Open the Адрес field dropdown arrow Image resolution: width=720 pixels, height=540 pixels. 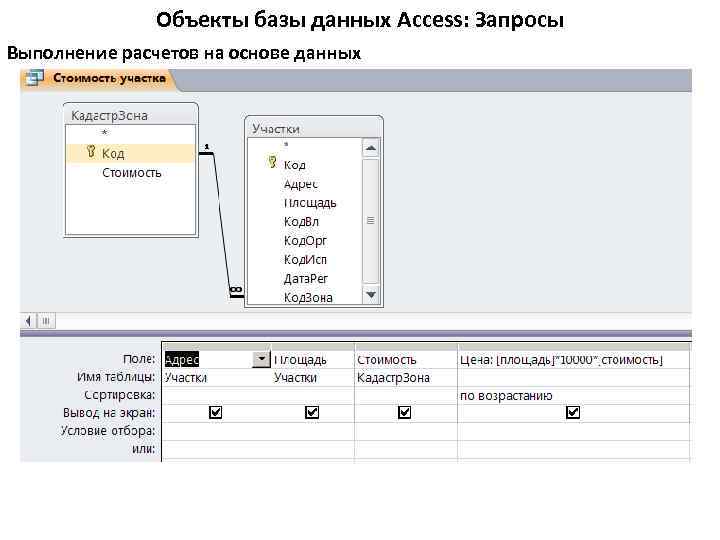pos(261,360)
